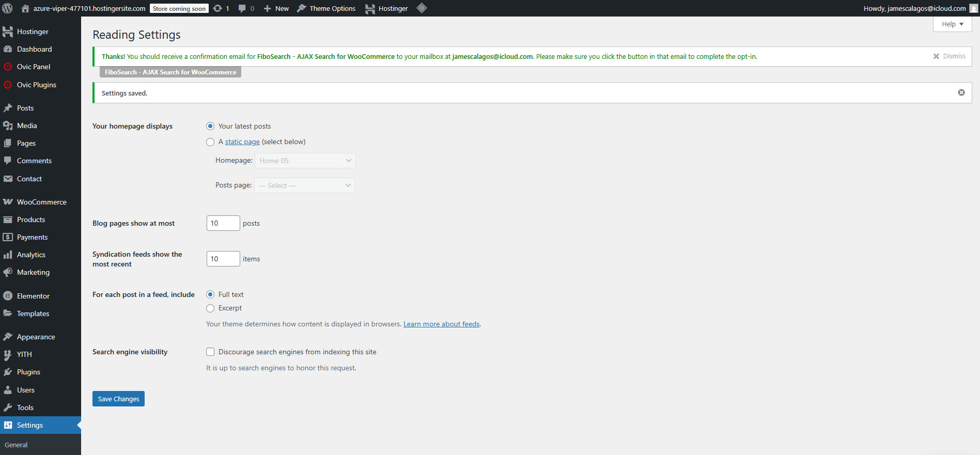Open the Posts page Select dropdown
This screenshot has width=980, height=455.
304,185
